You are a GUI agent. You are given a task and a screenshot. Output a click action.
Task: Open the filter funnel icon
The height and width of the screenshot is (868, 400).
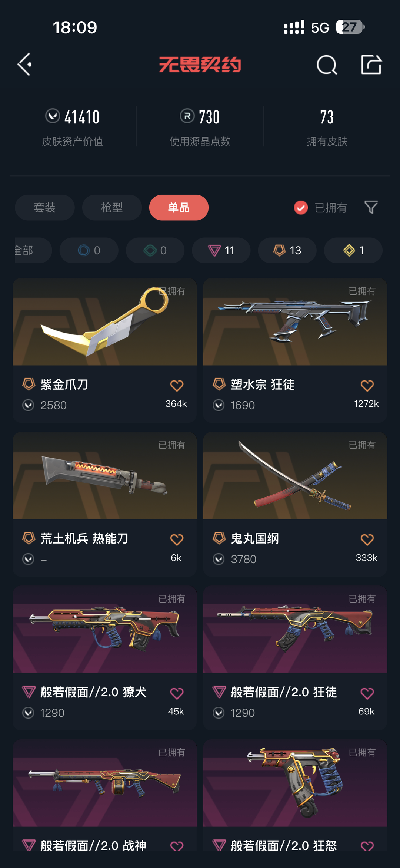click(x=371, y=207)
